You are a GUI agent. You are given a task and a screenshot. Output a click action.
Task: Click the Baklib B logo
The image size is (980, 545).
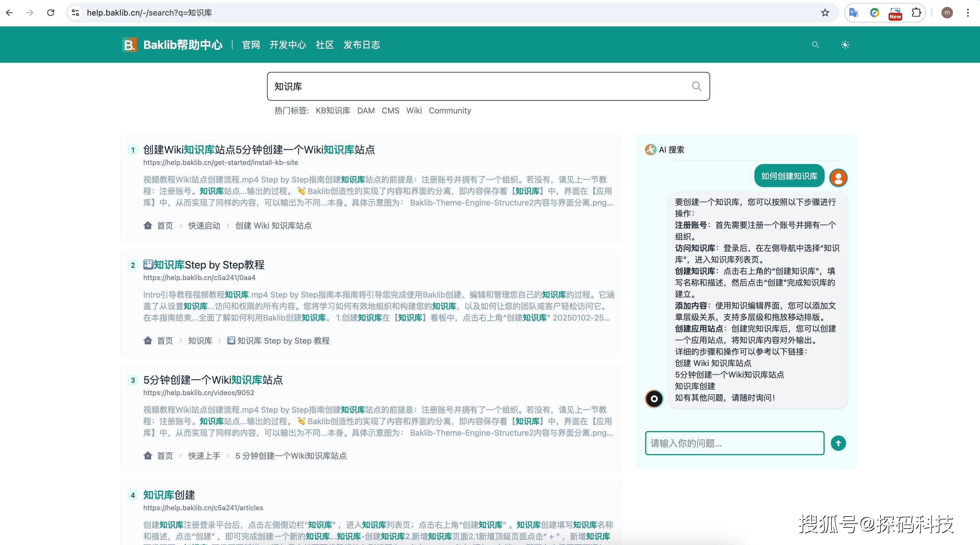click(x=129, y=45)
